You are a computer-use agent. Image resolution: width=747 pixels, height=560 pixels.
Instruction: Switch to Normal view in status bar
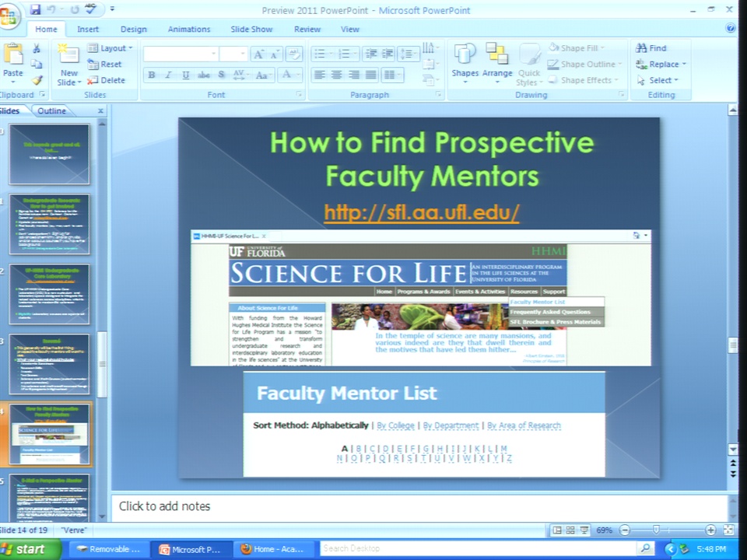557,530
